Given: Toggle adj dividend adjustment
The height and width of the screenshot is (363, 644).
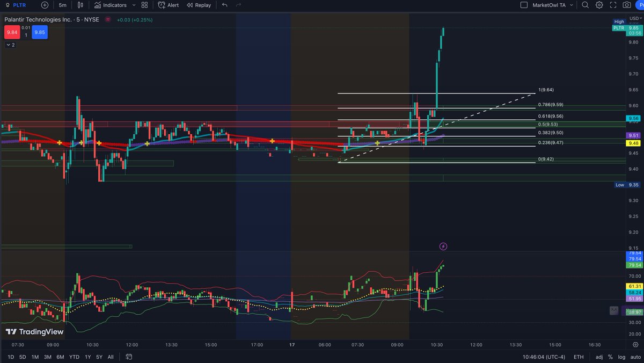Looking at the screenshot, I should click(599, 357).
